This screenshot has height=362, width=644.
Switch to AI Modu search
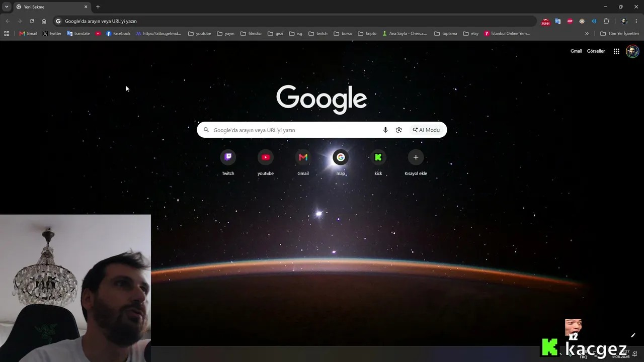pyautogui.click(x=426, y=130)
